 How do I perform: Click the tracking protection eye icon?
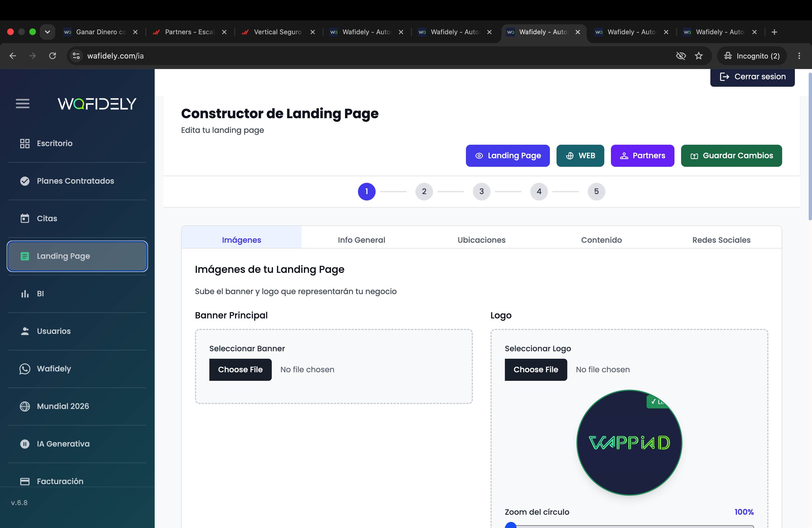point(681,56)
